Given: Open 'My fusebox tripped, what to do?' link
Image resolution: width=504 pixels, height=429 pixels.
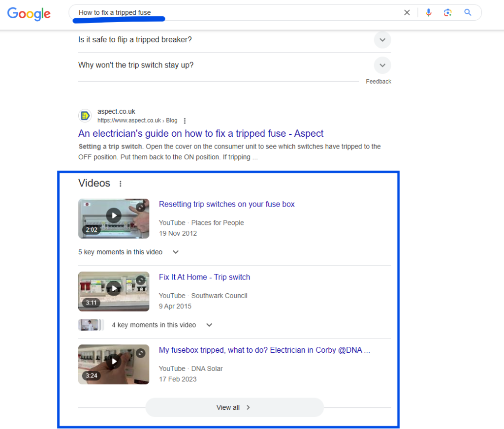Looking at the screenshot, I should (264, 350).
